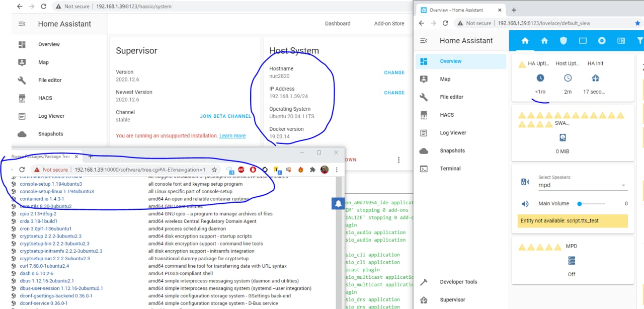644x309 pixels.
Task: Switch to the shield view tab
Action: point(563,41)
